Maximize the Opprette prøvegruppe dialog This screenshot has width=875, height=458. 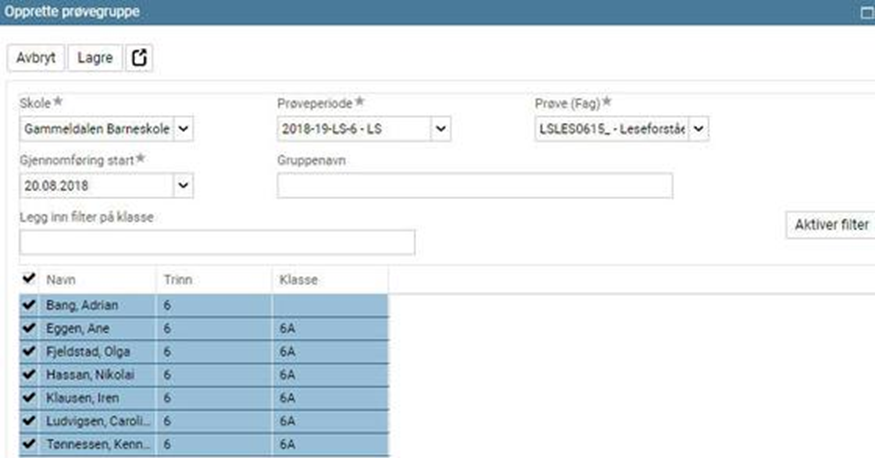(866, 13)
